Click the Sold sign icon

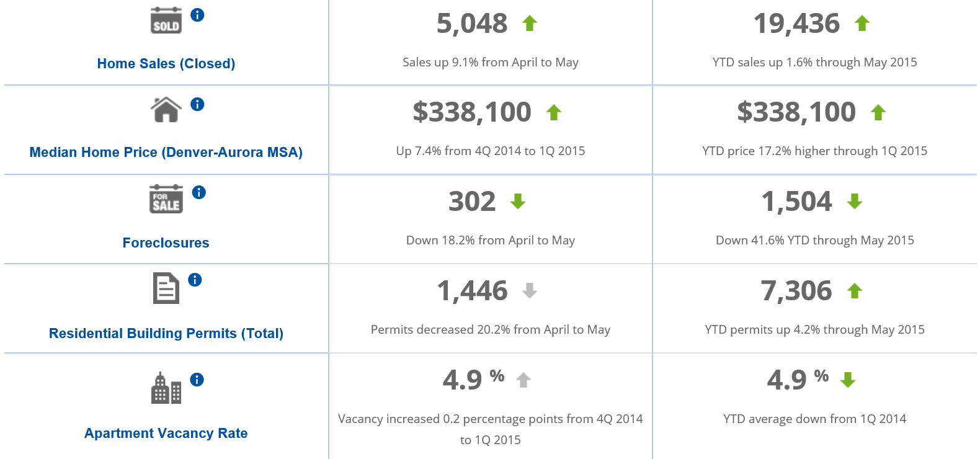point(166,20)
